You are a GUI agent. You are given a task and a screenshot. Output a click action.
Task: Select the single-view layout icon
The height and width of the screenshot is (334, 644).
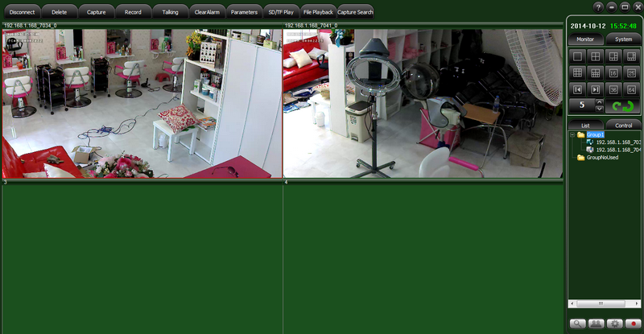(577, 56)
